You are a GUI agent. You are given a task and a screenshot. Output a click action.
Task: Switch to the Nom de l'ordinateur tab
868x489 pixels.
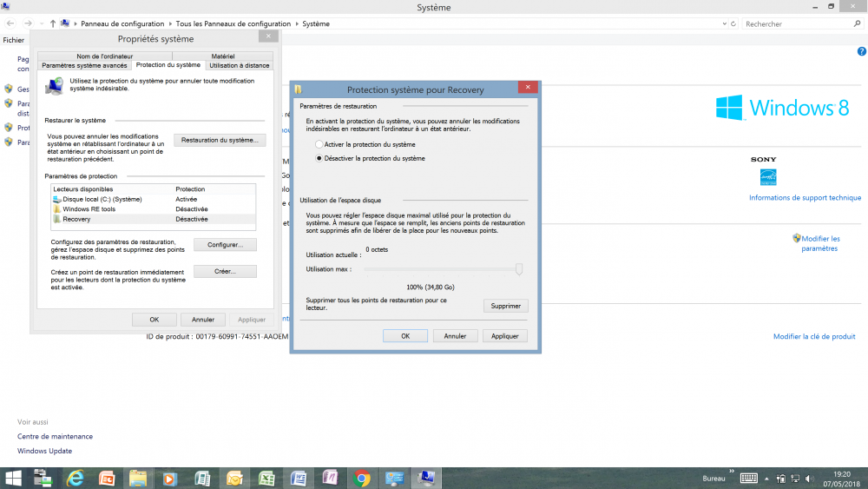pyautogui.click(x=105, y=56)
